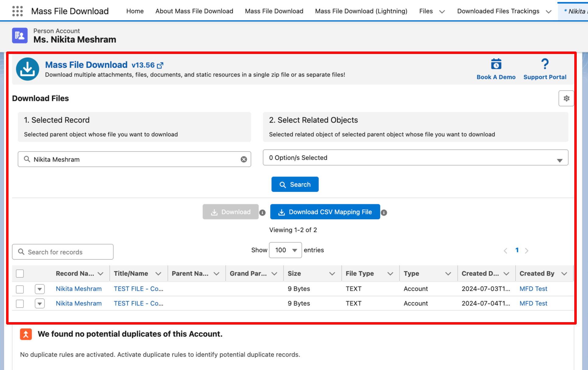Select the second Nikita Meshram row checkbox

20,304
